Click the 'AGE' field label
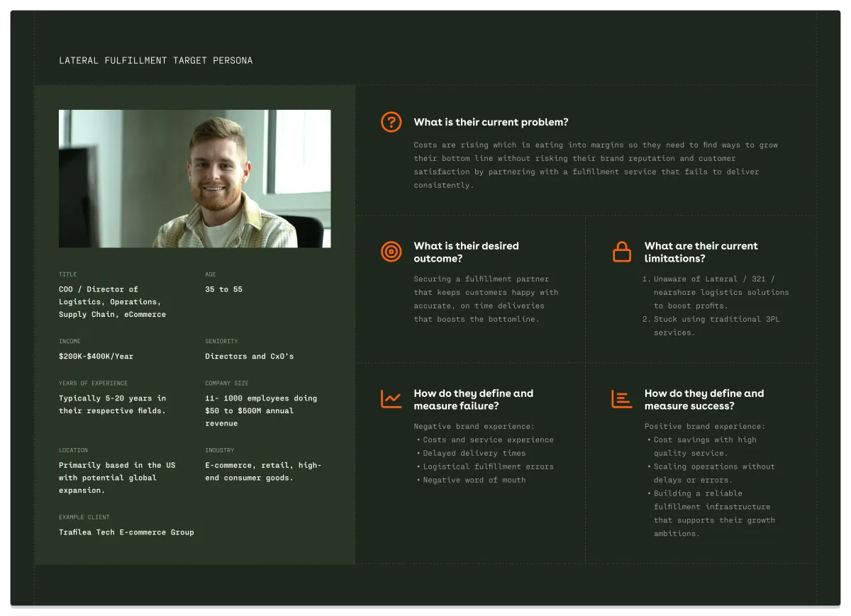Image resolution: width=851 pixels, height=616 pixels. 211,274
